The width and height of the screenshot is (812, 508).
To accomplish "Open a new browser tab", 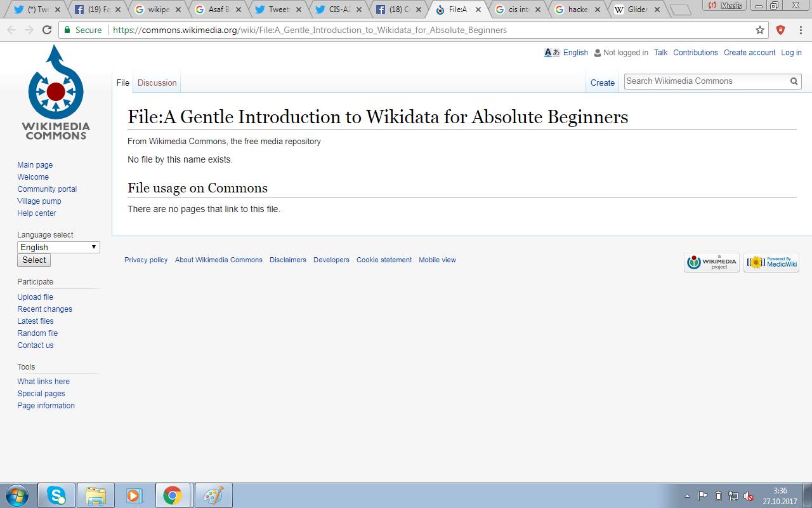I will click(x=680, y=10).
